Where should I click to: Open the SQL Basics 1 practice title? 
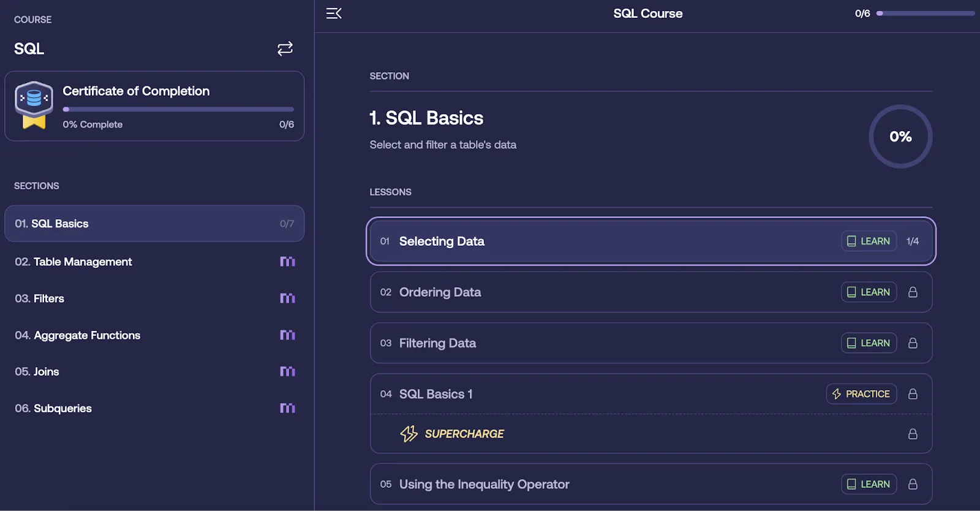click(x=435, y=394)
